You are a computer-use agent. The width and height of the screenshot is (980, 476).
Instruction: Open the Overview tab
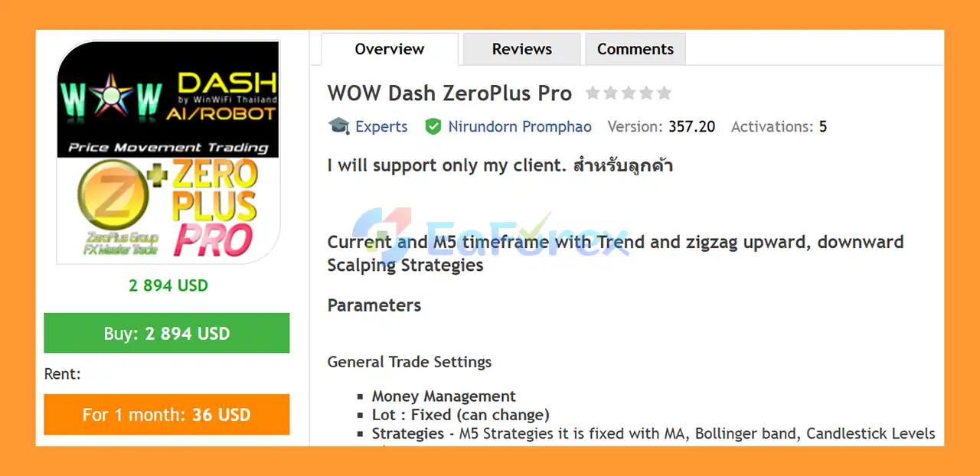[389, 49]
